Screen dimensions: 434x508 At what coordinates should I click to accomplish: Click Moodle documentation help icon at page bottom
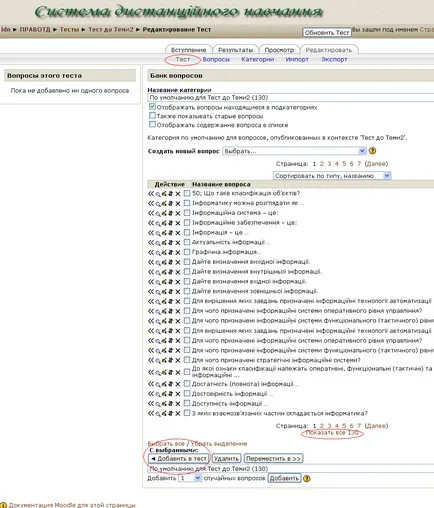point(3,505)
